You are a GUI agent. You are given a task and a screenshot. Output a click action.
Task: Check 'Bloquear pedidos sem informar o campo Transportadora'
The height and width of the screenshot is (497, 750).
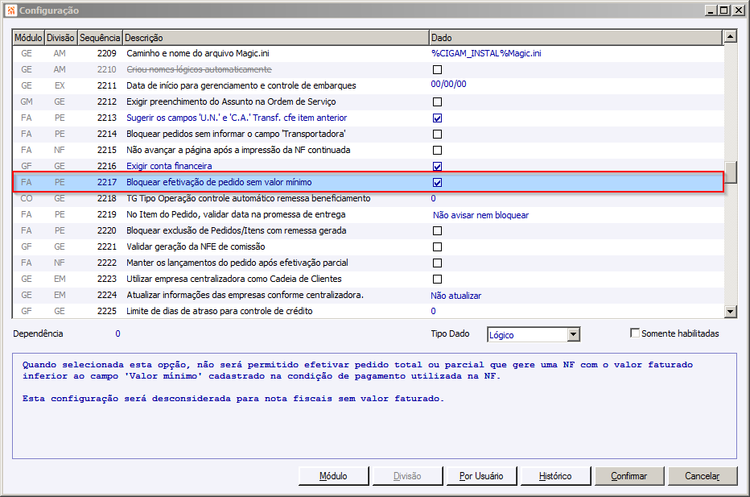pos(437,134)
